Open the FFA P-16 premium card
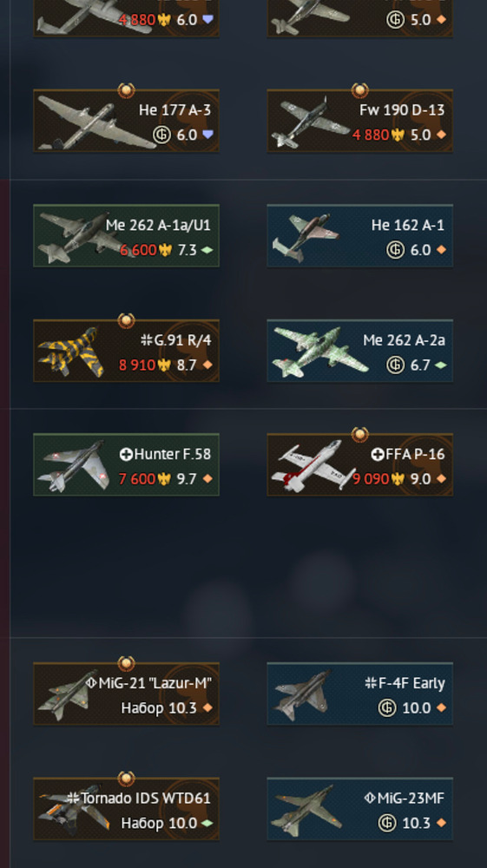The width and height of the screenshot is (487, 868). pos(359,464)
